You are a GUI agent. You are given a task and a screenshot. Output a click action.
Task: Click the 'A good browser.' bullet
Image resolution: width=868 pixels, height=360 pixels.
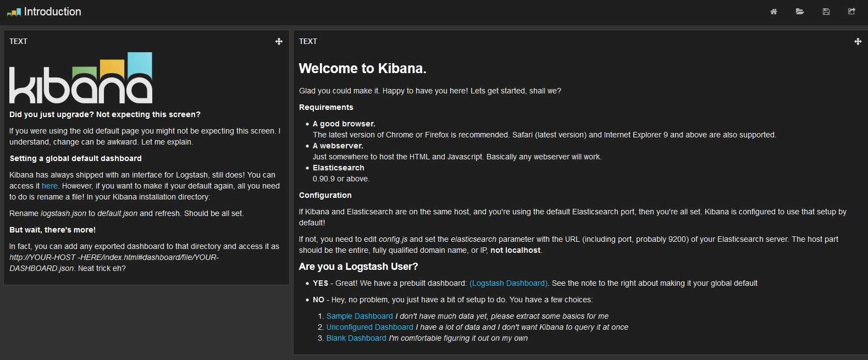pyautogui.click(x=344, y=124)
